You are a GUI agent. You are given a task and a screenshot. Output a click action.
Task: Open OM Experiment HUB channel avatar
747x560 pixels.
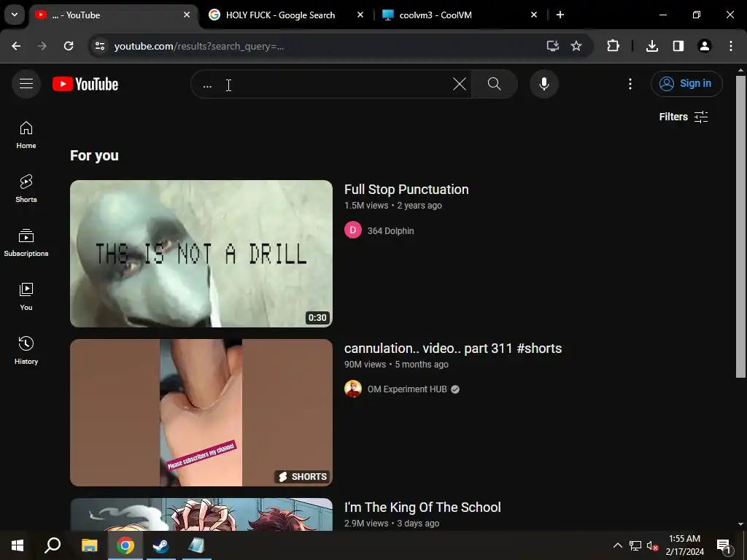(353, 389)
